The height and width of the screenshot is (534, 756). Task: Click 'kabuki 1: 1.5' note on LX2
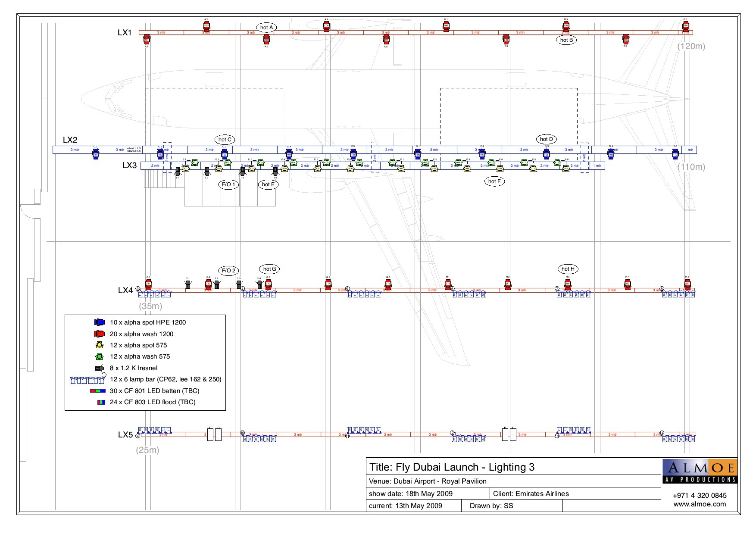coord(134,148)
